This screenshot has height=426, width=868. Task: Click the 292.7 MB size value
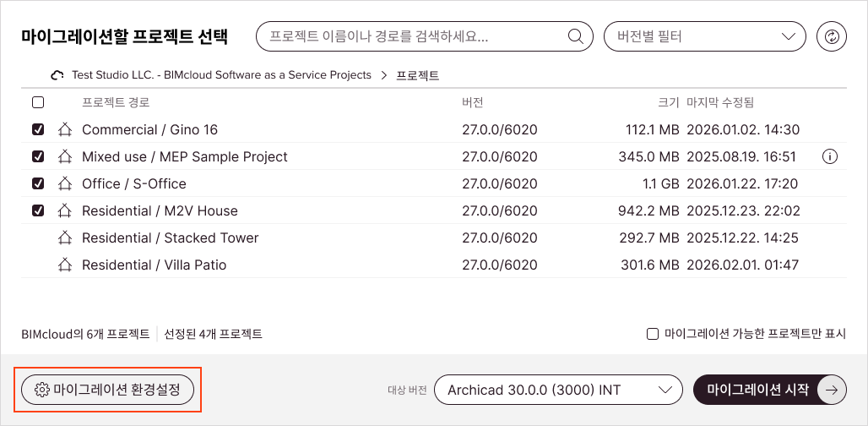tap(649, 238)
